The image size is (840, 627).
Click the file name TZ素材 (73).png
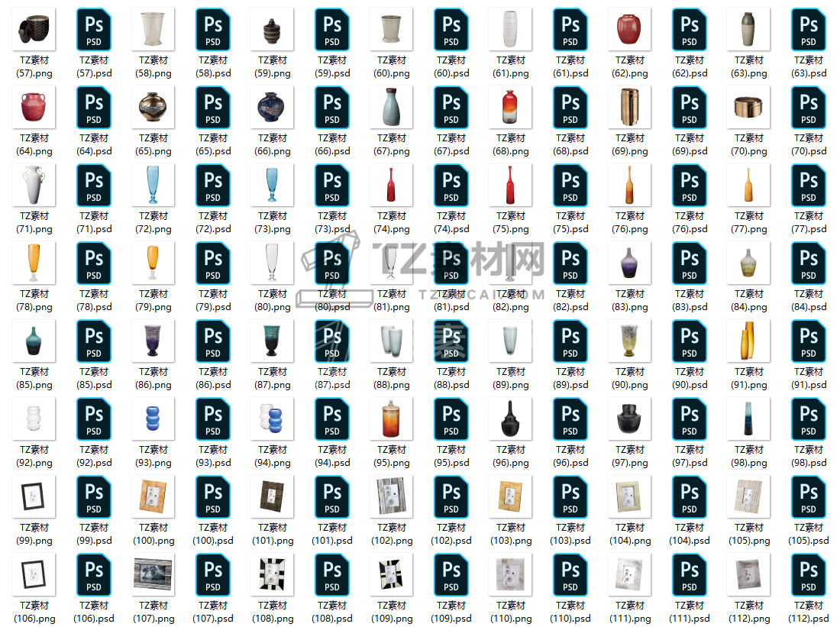point(272,222)
